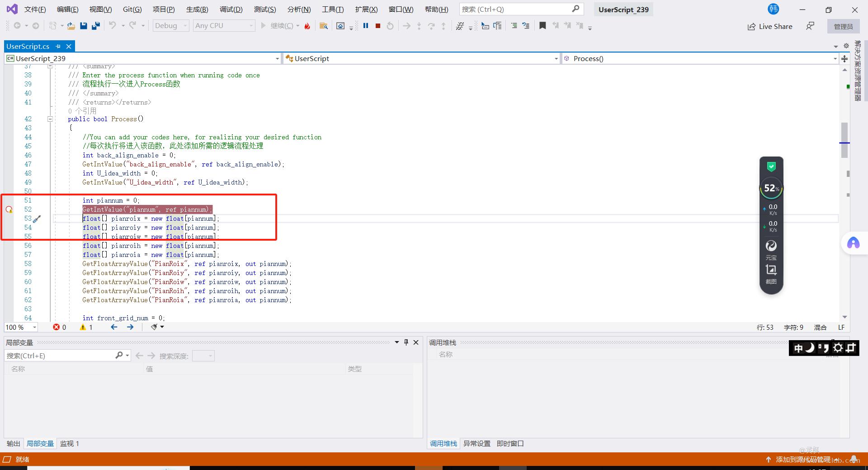The image size is (868, 470).
Task: Switch to the 异常设置 tab
Action: click(477, 443)
